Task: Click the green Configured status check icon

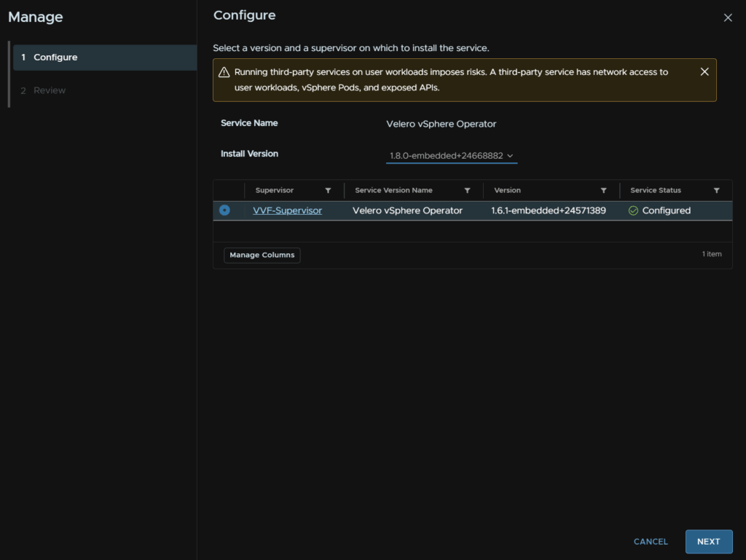Action: 633,210
